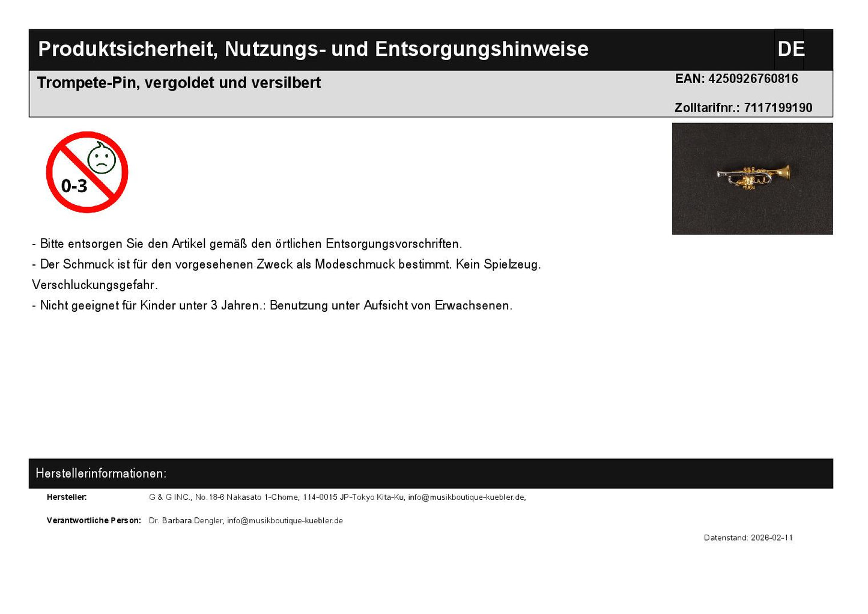Click the Zolltarifnr. 7117199190 value
This screenshot has width=868, height=614.
[777, 108]
